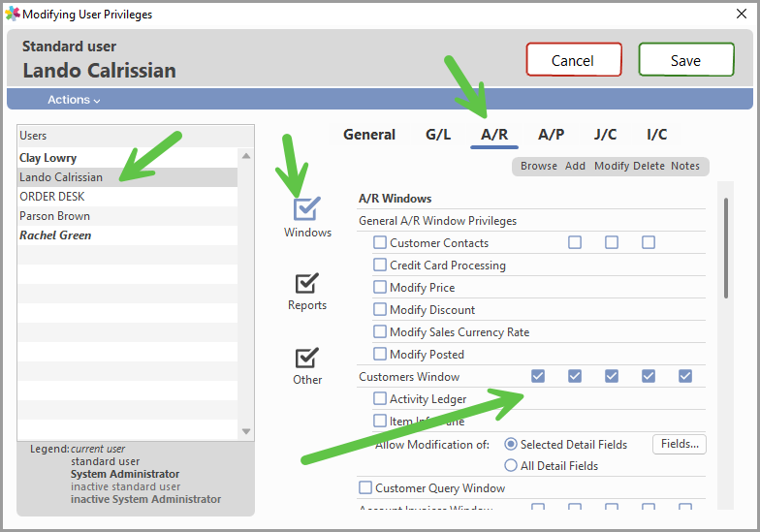This screenshot has height=532, width=760.
Task: Select the All Detail Fields radio
Action: (x=511, y=465)
